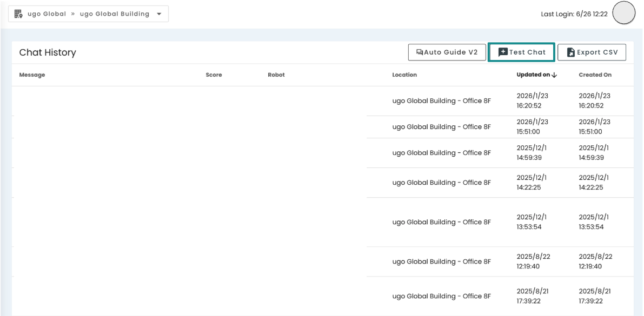Image resolution: width=644 pixels, height=316 pixels.
Task: Sort by Location column header
Action: (x=404, y=75)
